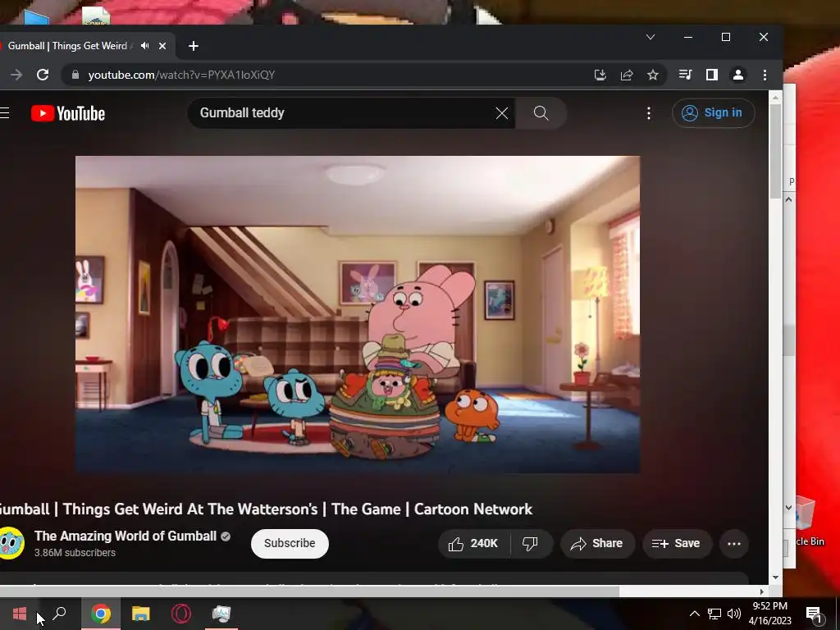Open a new browser tab

pyautogui.click(x=194, y=46)
